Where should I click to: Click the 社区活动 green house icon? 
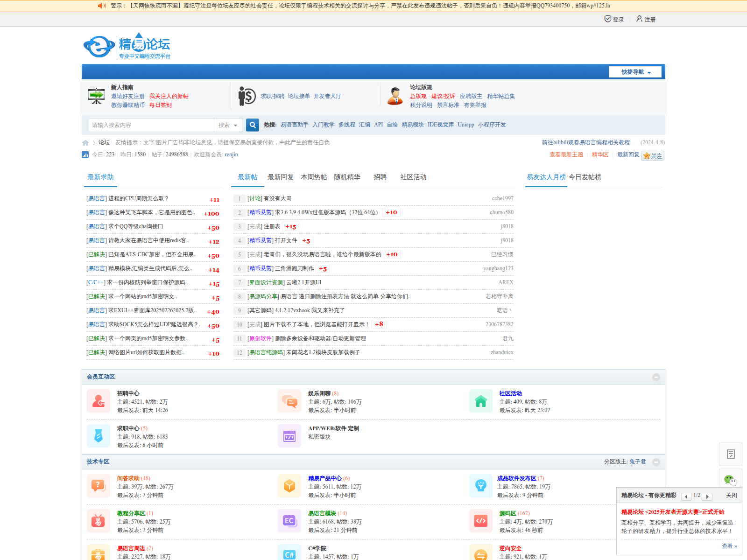tap(480, 401)
